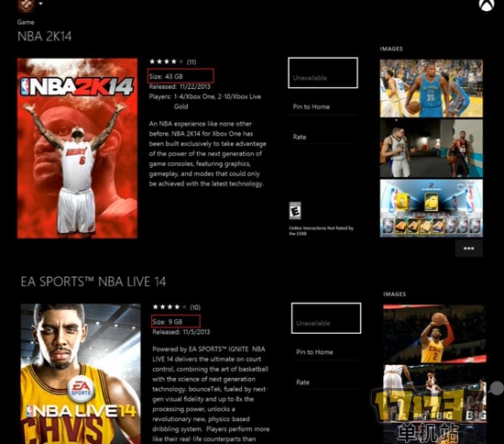Click the NBA 2K14 star rating

[166, 61]
